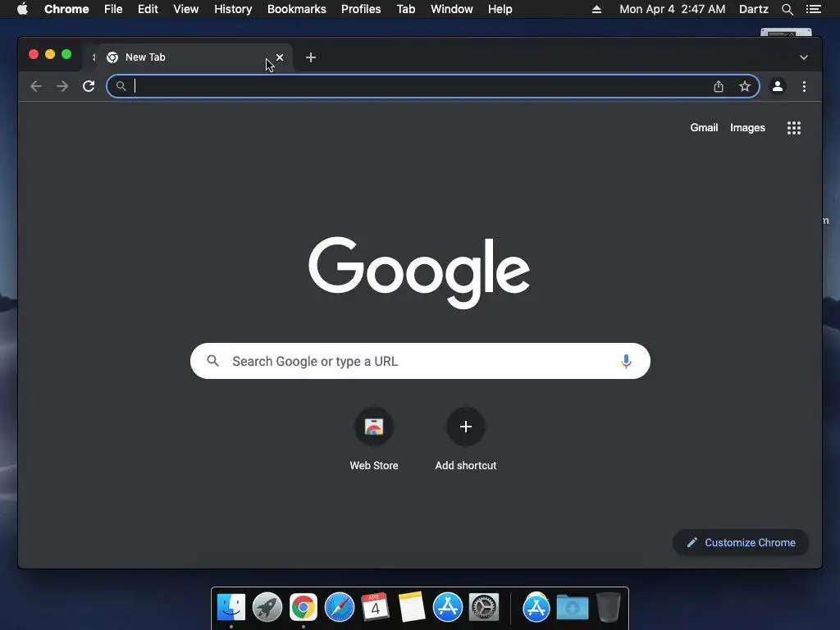Open the Edit menu

148,9
